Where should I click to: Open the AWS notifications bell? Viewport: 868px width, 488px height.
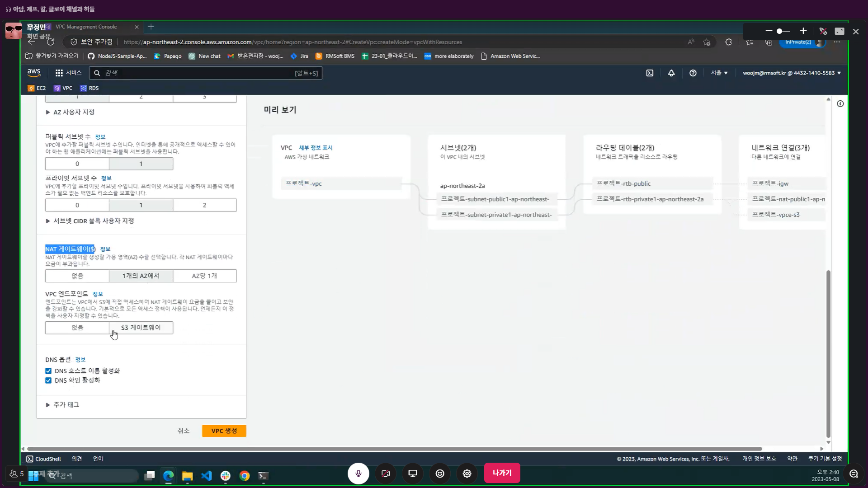[x=671, y=73]
